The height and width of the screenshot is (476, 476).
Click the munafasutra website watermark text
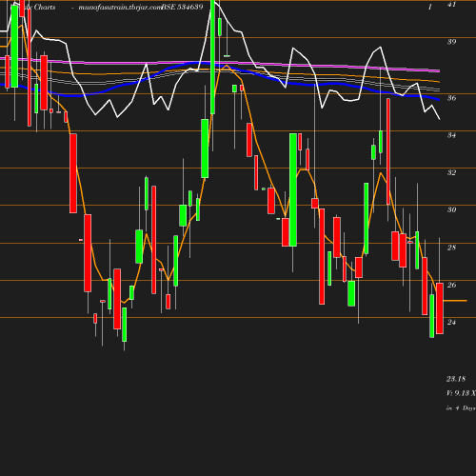[x=120, y=8]
